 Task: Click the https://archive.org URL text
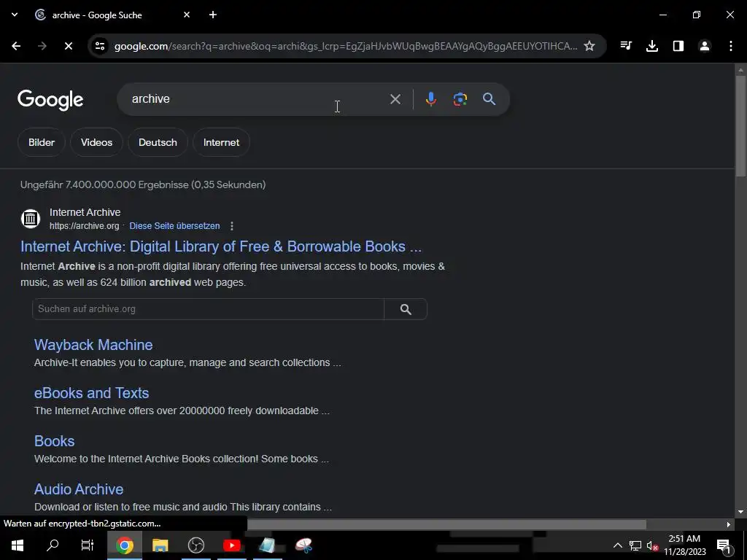pos(85,226)
